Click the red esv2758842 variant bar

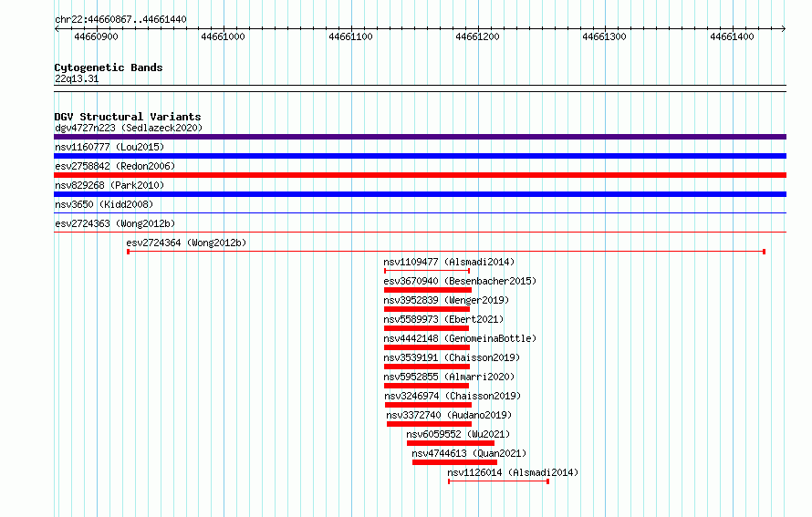420,175
